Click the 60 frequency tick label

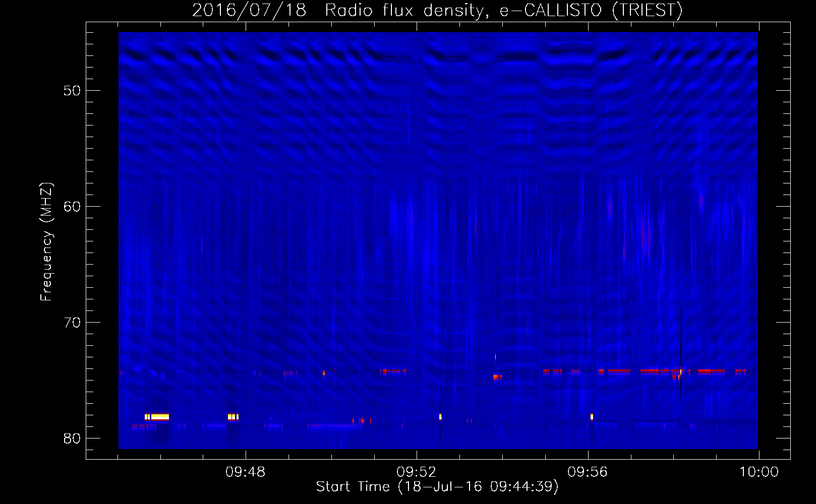[72, 207]
